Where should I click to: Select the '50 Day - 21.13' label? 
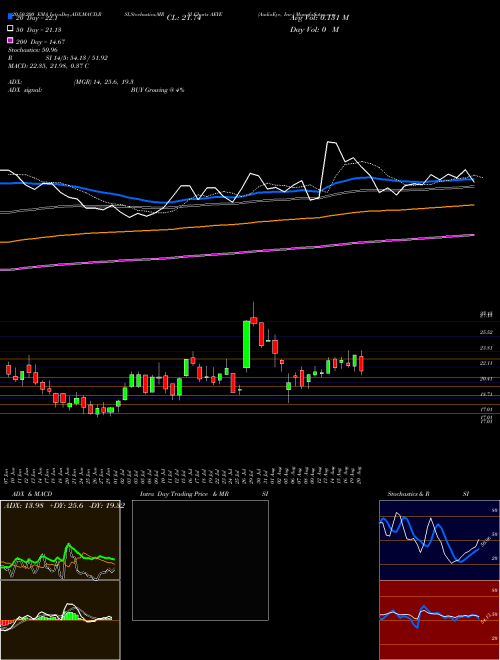38,30
